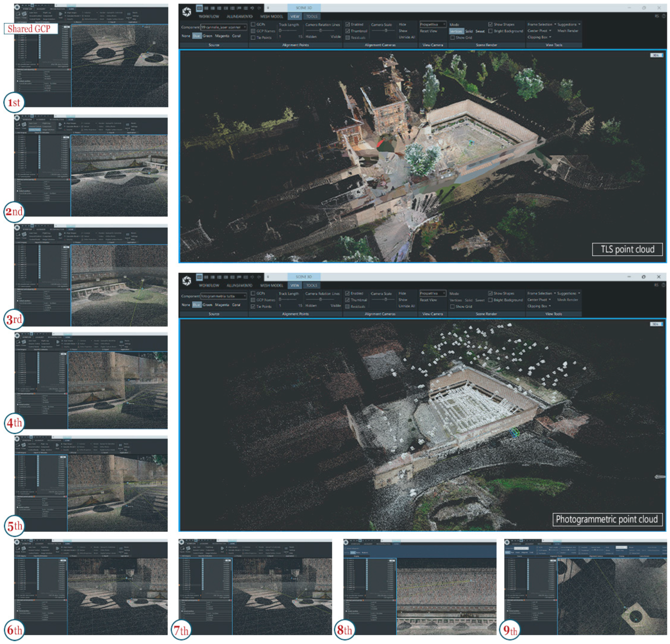Click Reset View in the TLS window
Image resolution: width=670 pixels, height=644 pixels.
coord(428,31)
